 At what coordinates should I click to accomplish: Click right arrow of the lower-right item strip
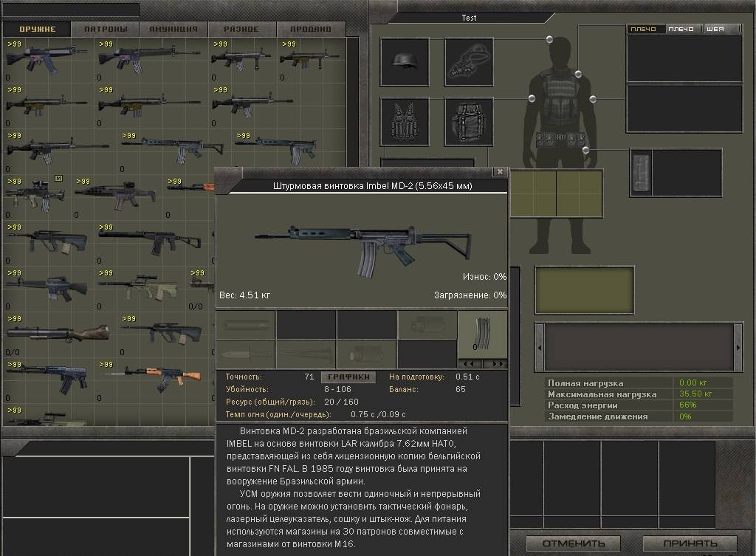click(738, 347)
